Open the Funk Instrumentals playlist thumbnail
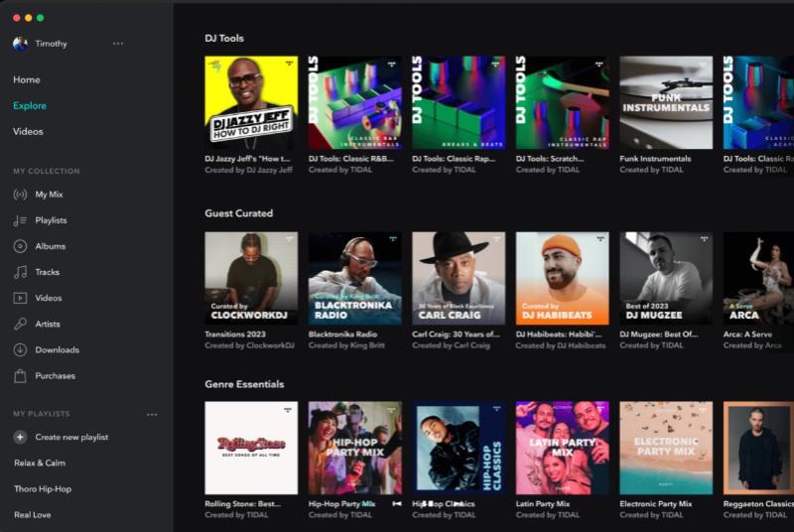The height and width of the screenshot is (532, 794). (666, 102)
